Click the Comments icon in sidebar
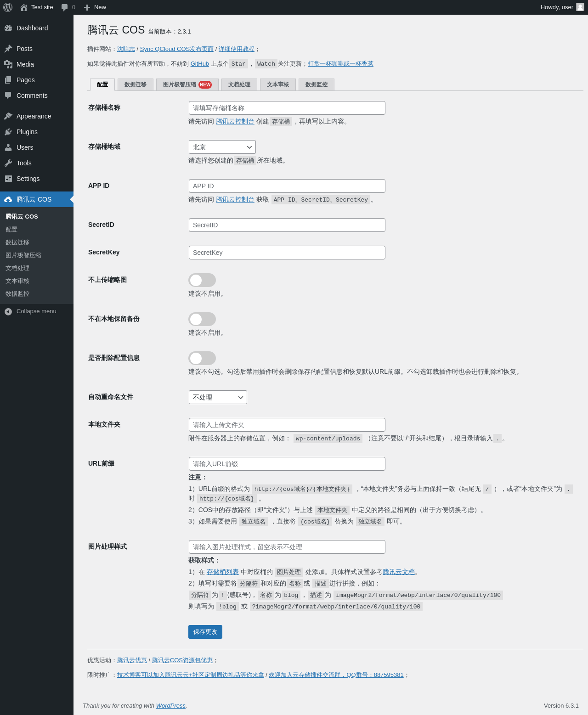The height and width of the screenshot is (715, 588). pyautogui.click(x=8, y=96)
